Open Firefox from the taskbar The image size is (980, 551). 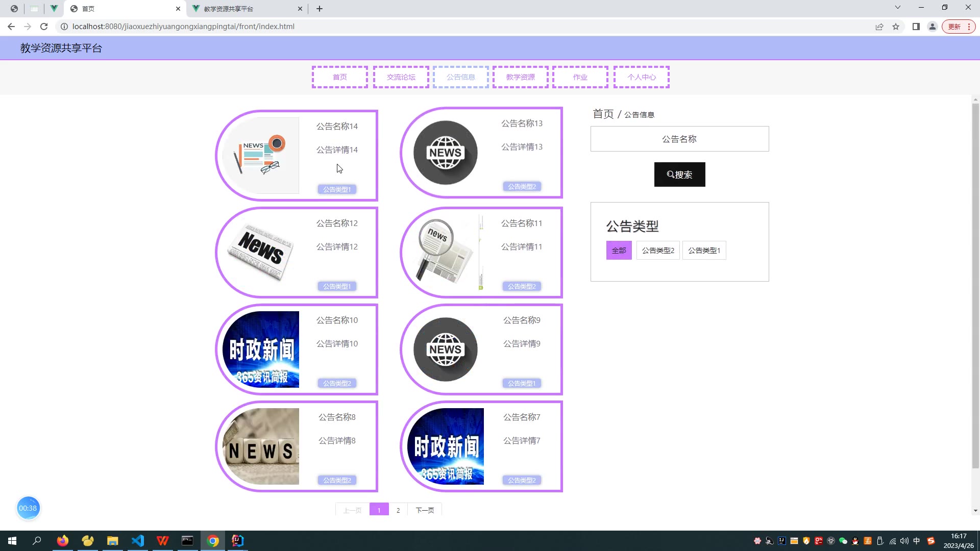[x=63, y=541]
